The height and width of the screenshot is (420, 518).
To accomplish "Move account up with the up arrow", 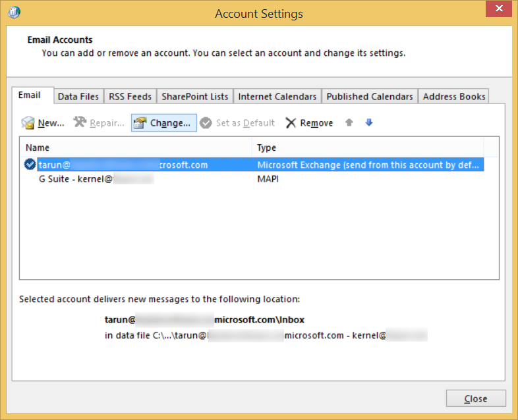I will 349,122.
